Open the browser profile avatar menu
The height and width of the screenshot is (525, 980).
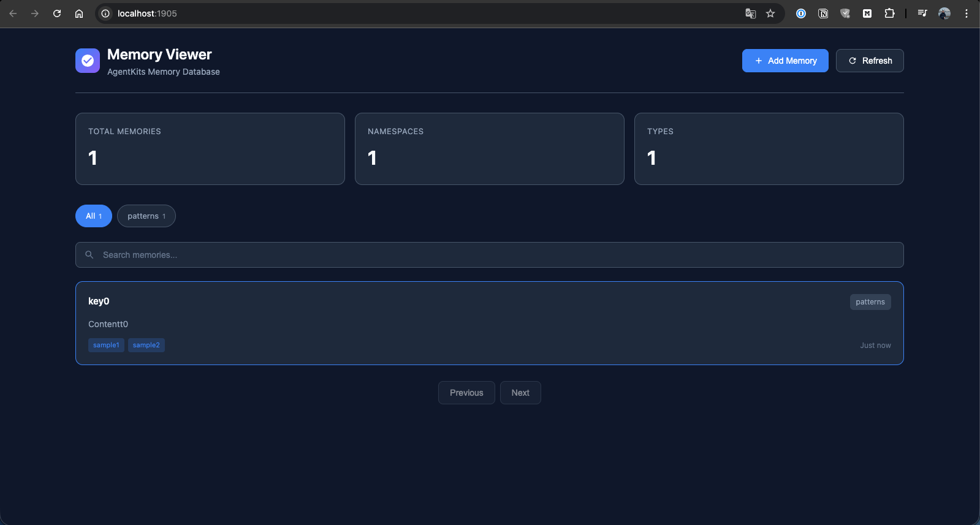pyautogui.click(x=944, y=13)
